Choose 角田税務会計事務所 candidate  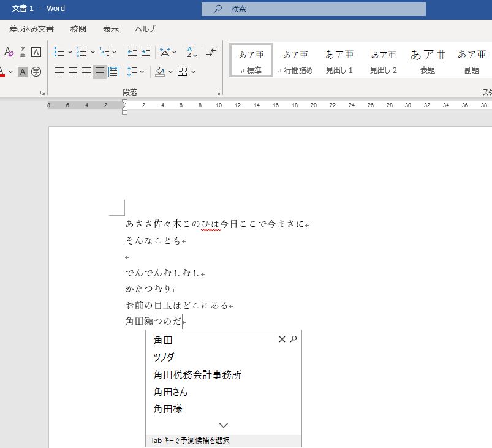pos(197,374)
